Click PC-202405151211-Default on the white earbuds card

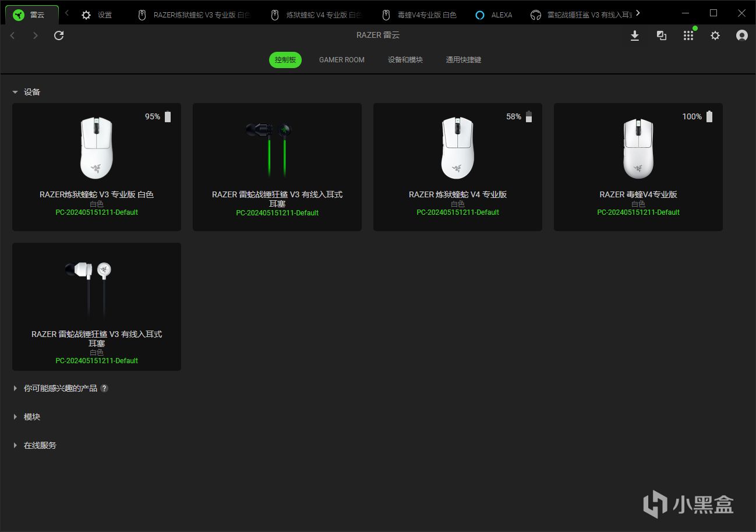click(x=97, y=361)
